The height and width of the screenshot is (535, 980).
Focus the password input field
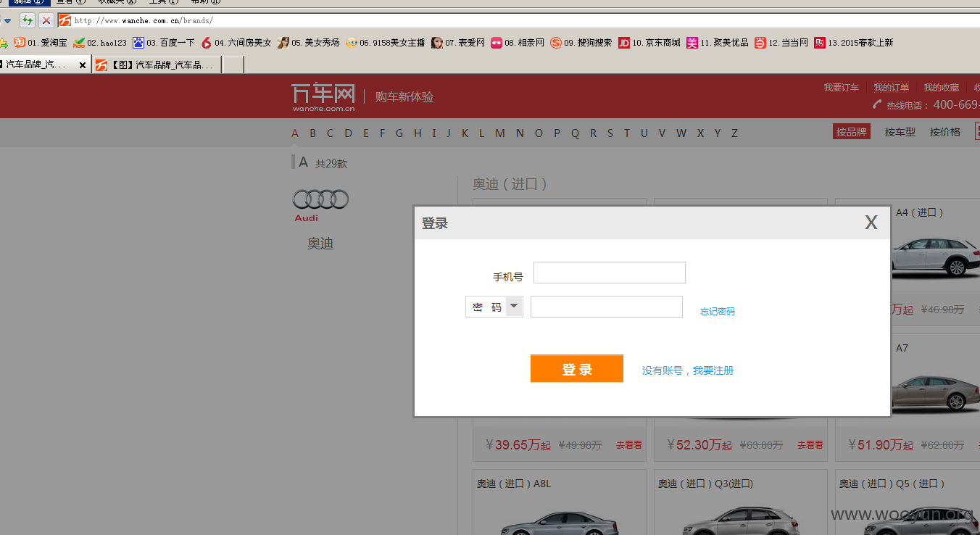click(607, 307)
